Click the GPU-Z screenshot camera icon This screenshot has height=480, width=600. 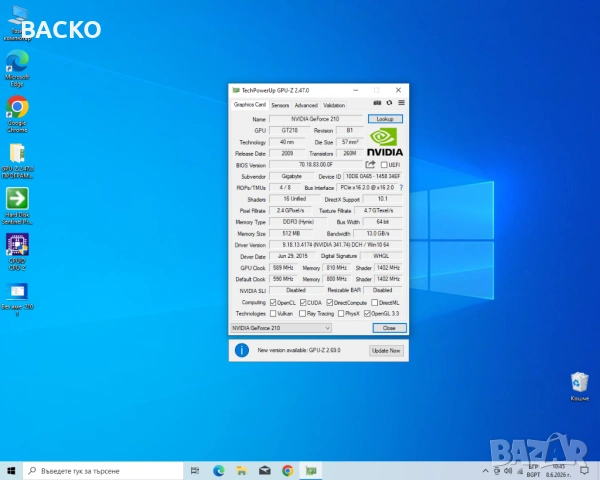click(x=377, y=103)
